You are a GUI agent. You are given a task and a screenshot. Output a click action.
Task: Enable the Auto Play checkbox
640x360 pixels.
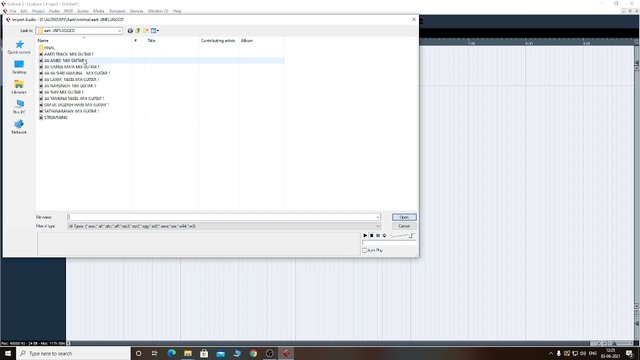364,250
